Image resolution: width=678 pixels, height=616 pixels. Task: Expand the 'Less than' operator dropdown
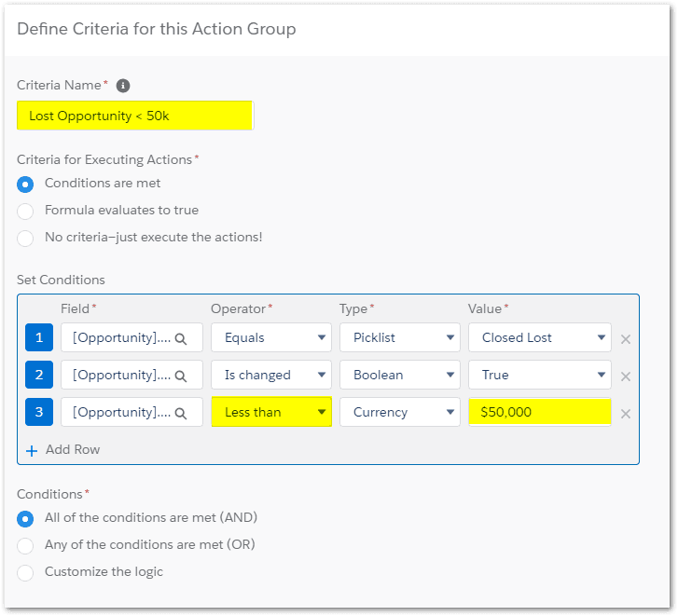pos(270,413)
